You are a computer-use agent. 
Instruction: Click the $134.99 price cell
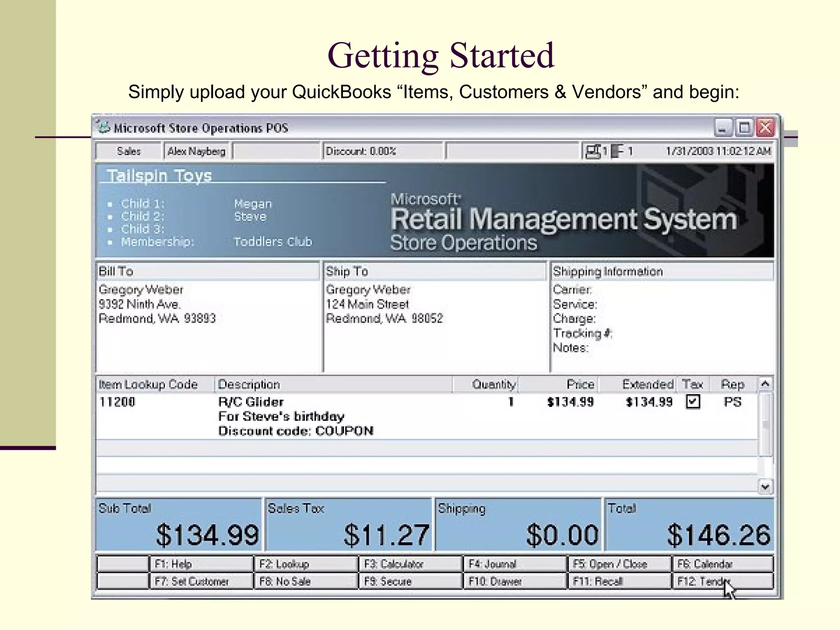[571, 402]
